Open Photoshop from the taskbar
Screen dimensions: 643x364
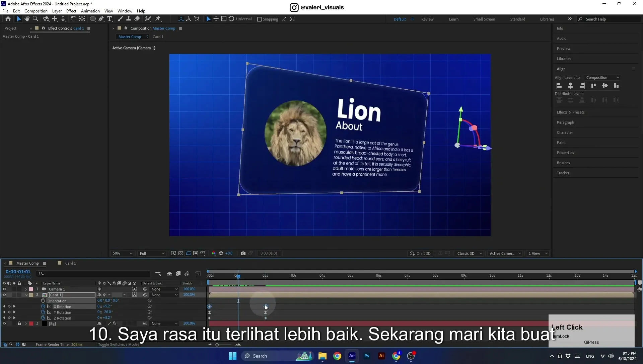coord(367,356)
